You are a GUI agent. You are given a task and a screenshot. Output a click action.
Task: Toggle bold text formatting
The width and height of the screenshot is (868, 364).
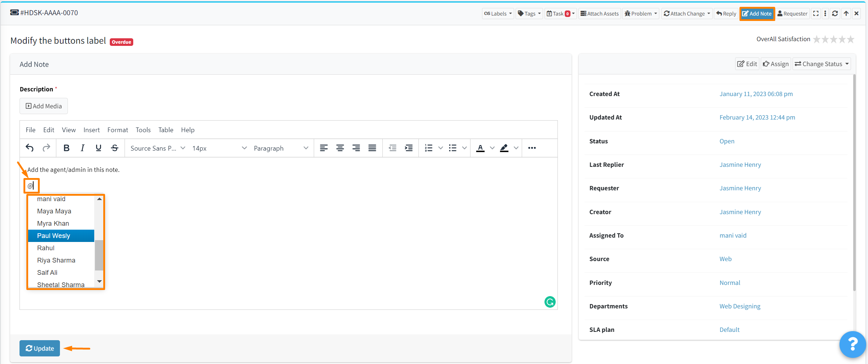[x=66, y=148]
